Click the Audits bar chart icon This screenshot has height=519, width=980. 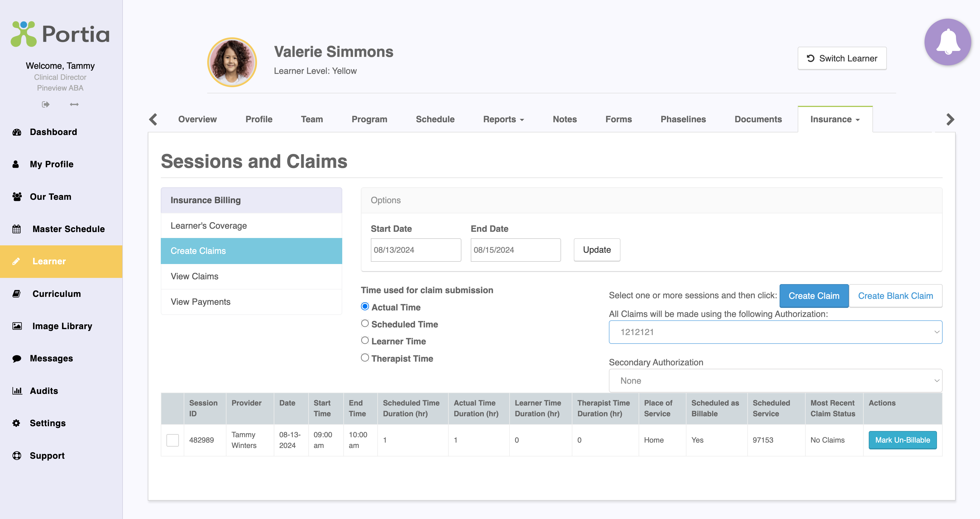point(17,391)
